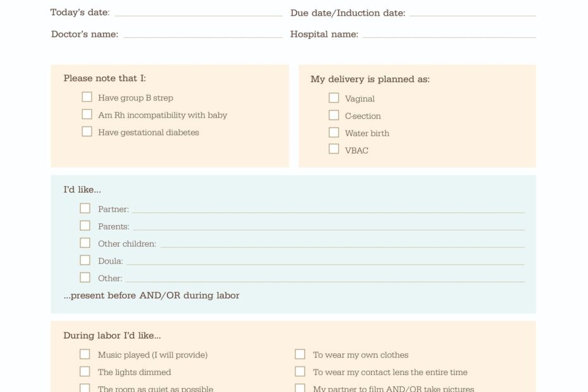Check the Other children box
Screen dimensions: 588x392
[x=85, y=243]
